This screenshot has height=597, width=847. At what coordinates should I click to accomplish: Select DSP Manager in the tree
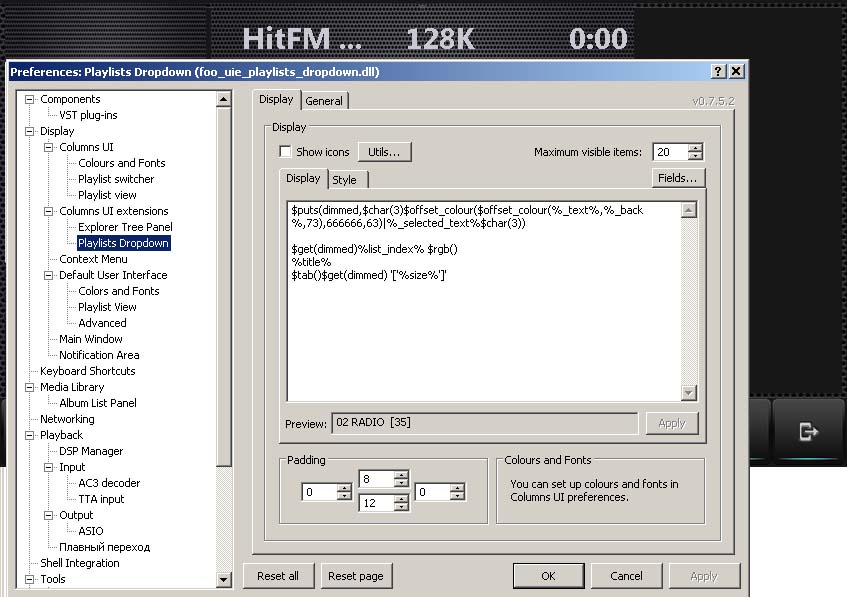tap(91, 451)
